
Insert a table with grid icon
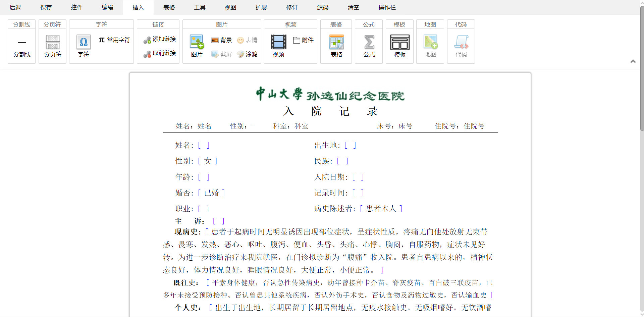click(336, 42)
